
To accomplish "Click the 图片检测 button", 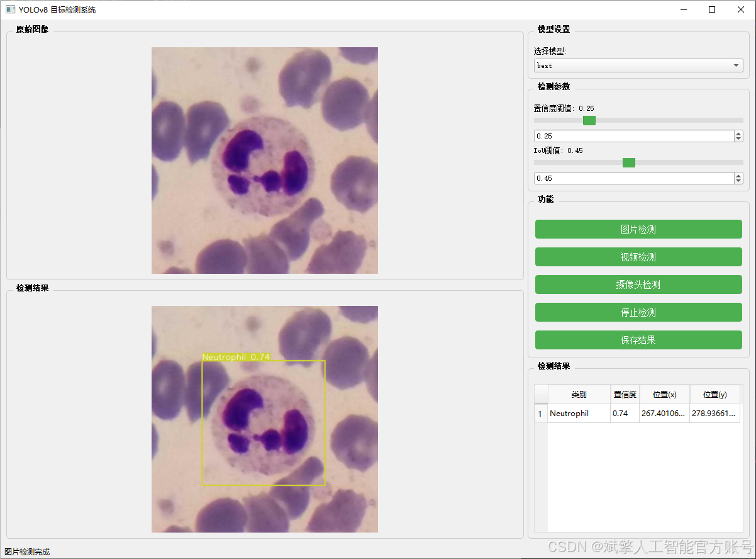I will (x=638, y=229).
